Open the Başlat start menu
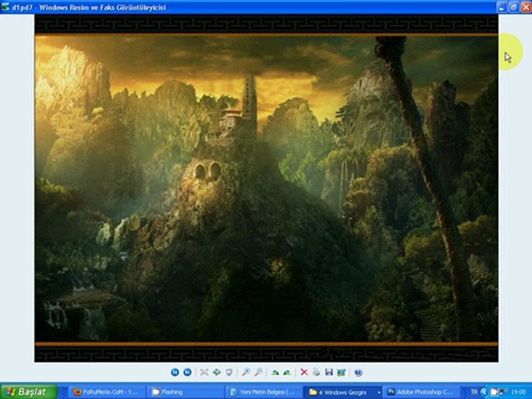The width and height of the screenshot is (532, 399). click(28, 392)
